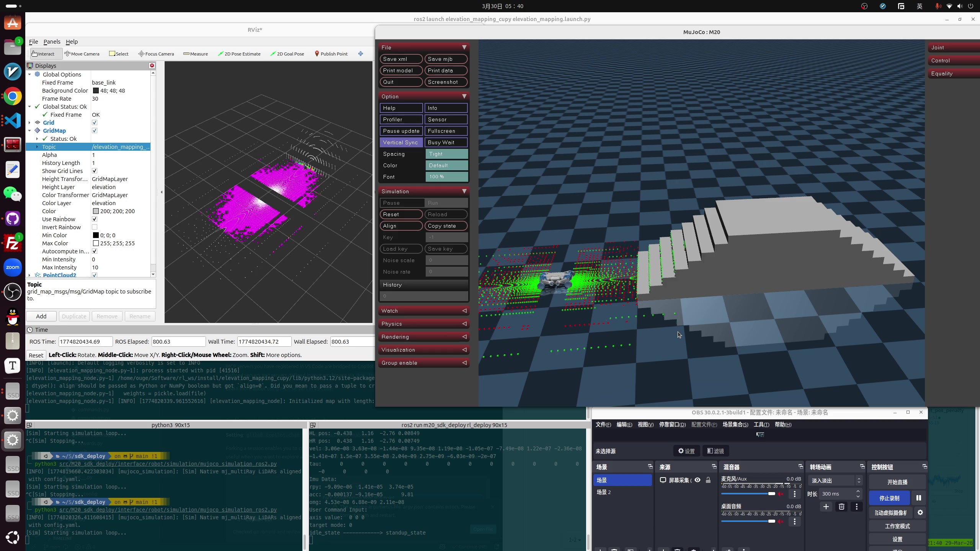
Task: Toggle the Use Rainbow checkbox
Action: (95, 219)
